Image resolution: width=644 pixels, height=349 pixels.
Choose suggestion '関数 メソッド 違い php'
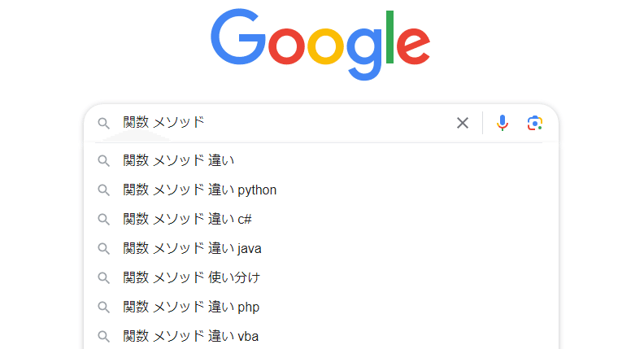click(x=320, y=307)
